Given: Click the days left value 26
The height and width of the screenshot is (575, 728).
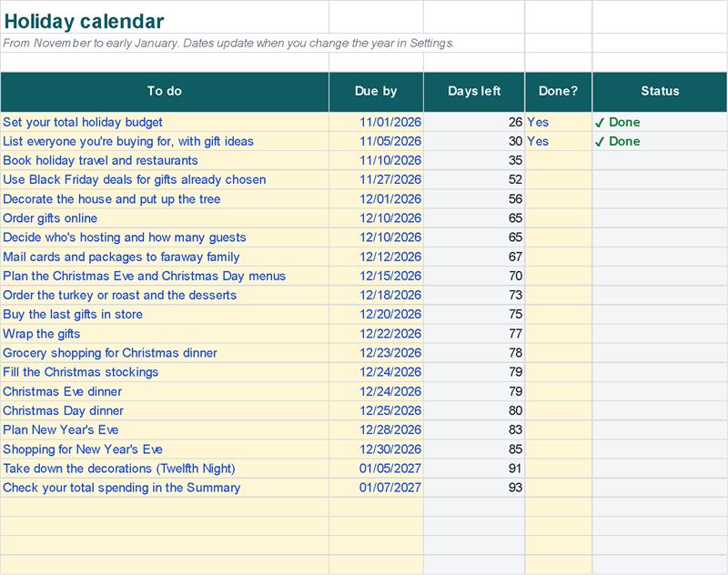Looking at the screenshot, I should point(474,122).
